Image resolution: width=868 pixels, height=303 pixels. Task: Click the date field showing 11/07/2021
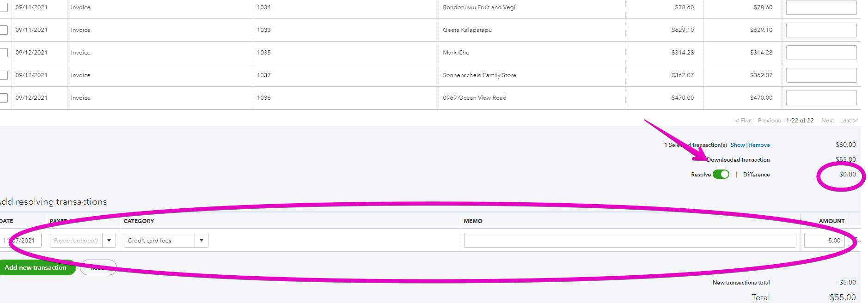[x=21, y=240]
